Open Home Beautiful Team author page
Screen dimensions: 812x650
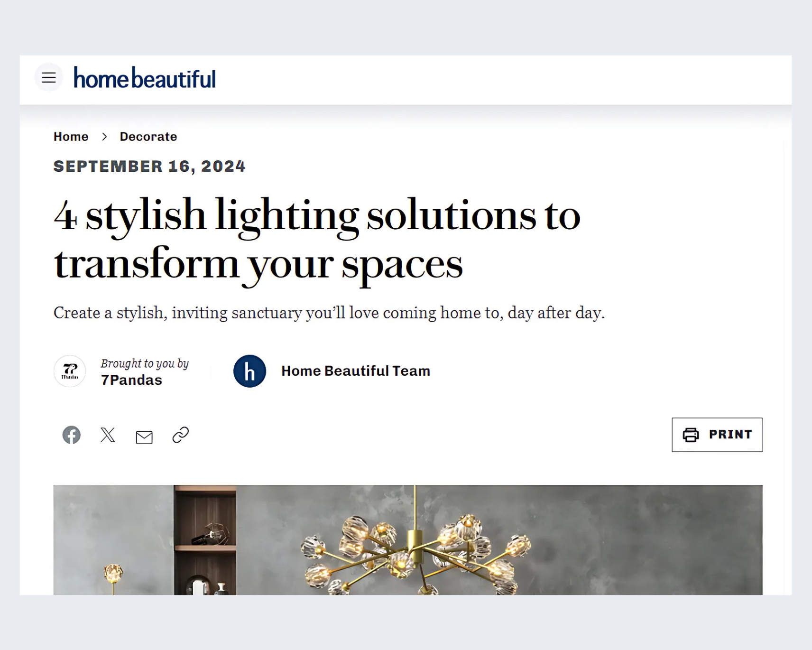(355, 371)
